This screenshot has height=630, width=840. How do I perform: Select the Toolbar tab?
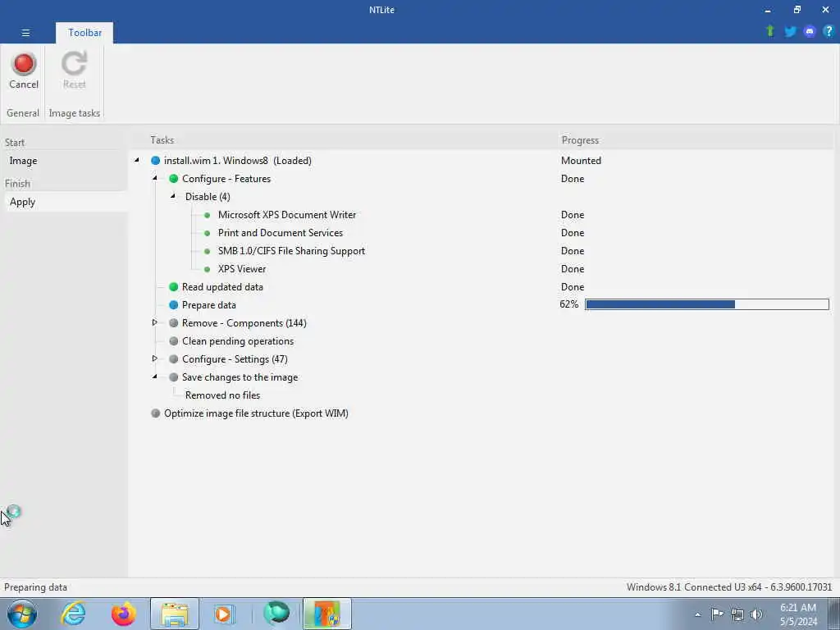(x=84, y=33)
